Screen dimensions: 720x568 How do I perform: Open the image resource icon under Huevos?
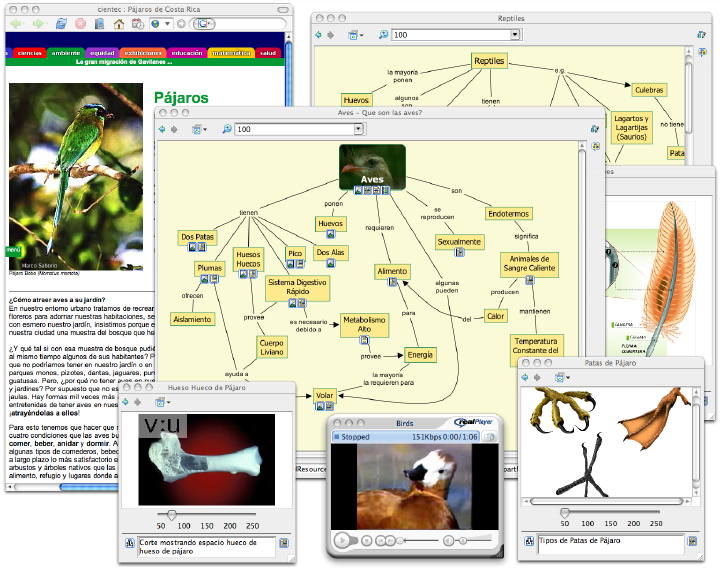(x=330, y=234)
